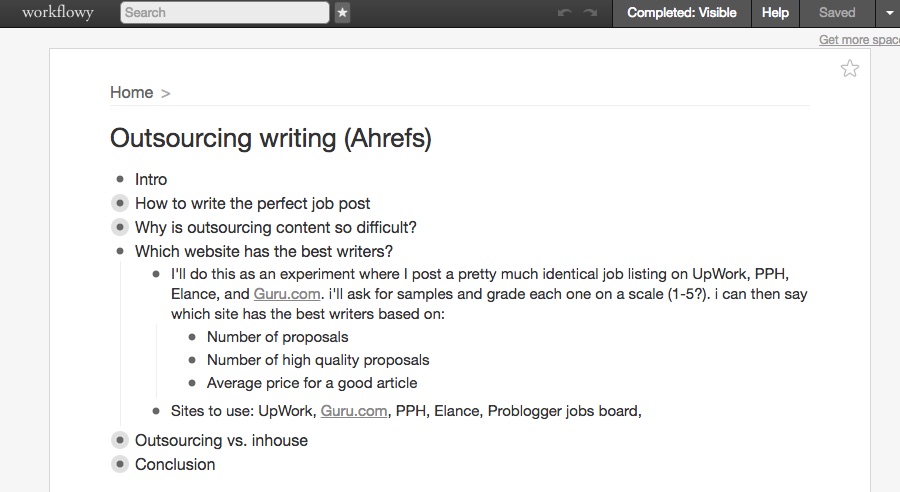Toggle Completed: Visible setting
900x492 pixels.
(682, 13)
